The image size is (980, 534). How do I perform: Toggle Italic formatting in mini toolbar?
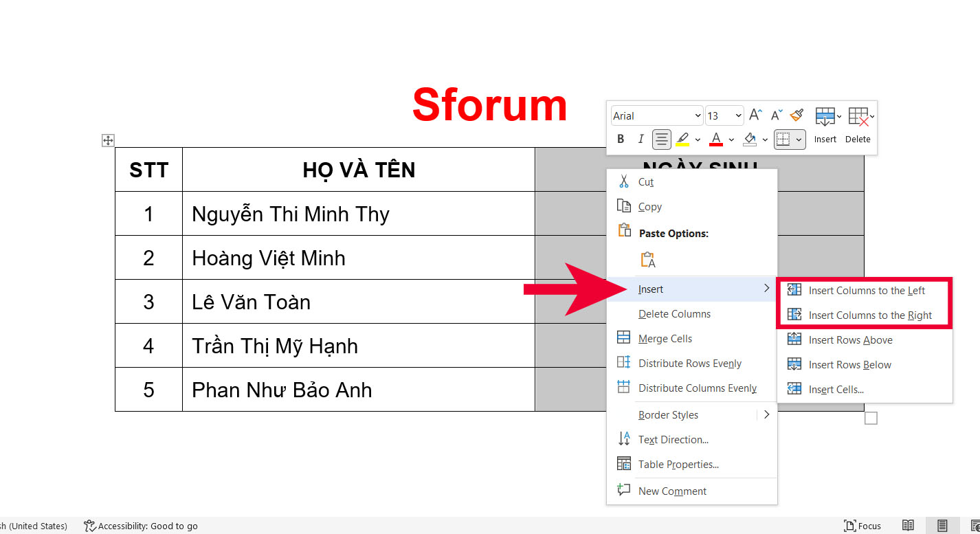coord(641,140)
